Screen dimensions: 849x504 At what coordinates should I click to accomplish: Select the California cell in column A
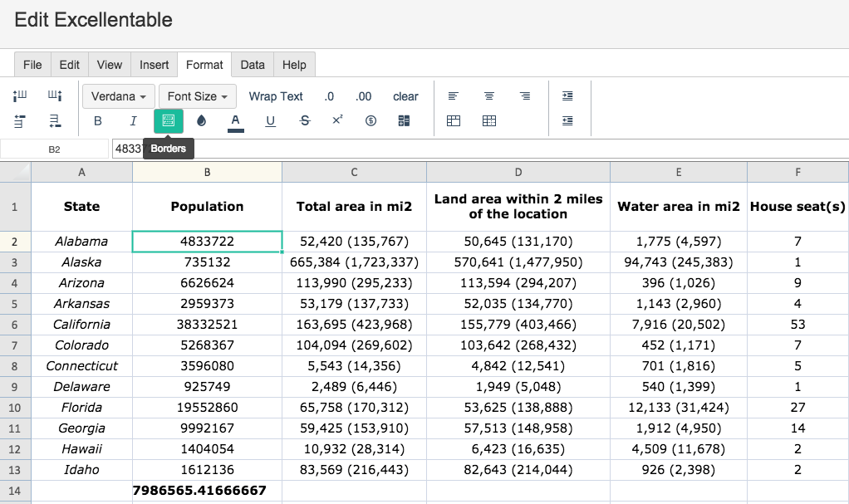(81, 324)
